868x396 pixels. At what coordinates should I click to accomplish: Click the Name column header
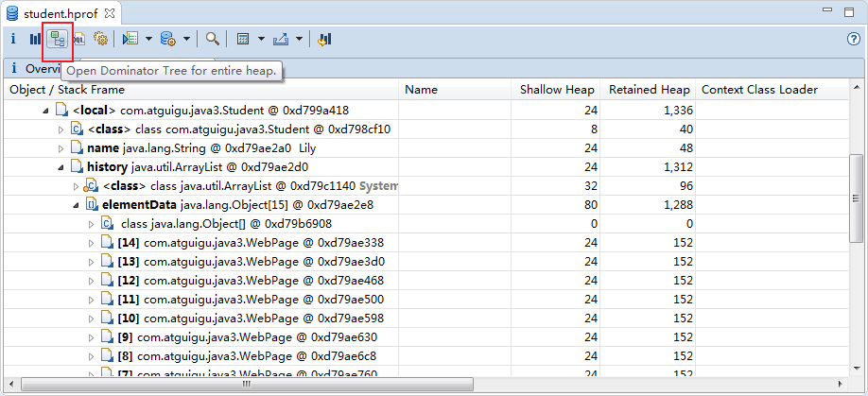(x=455, y=90)
